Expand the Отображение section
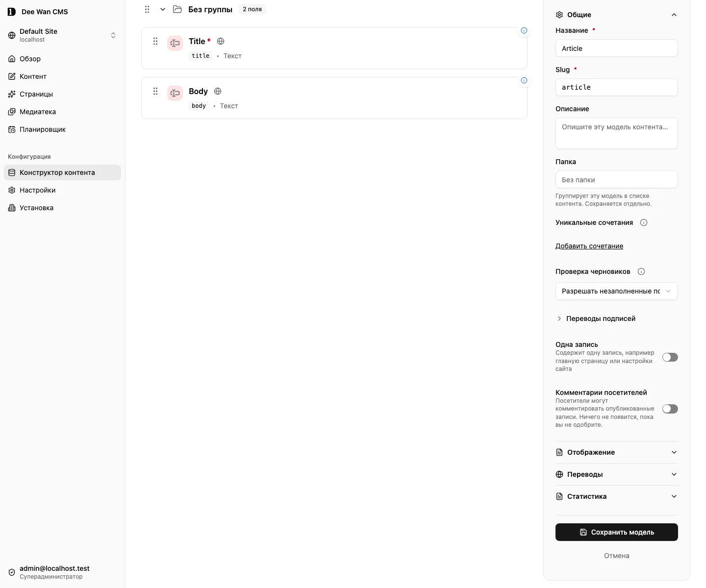Screen dimensions: 706x588 point(616,452)
